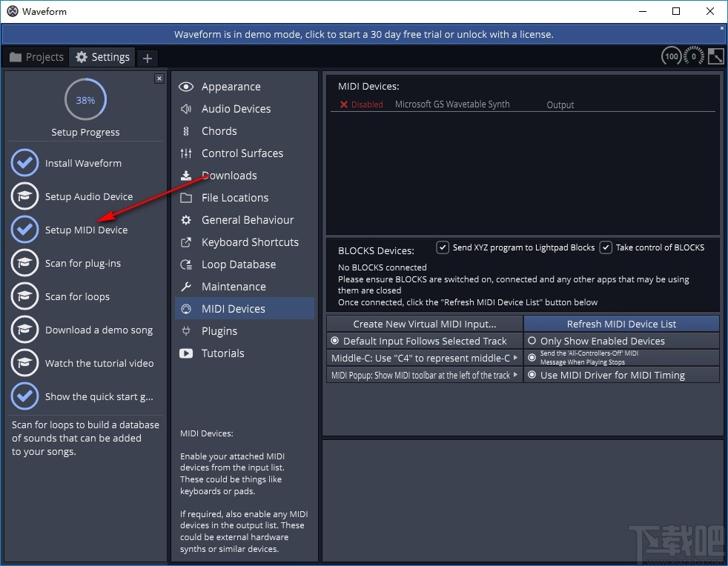The image size is (728, 566).
Task: Open the Middle-C representation dropdown
Action: pyautogui.click(x=425, y=358)
